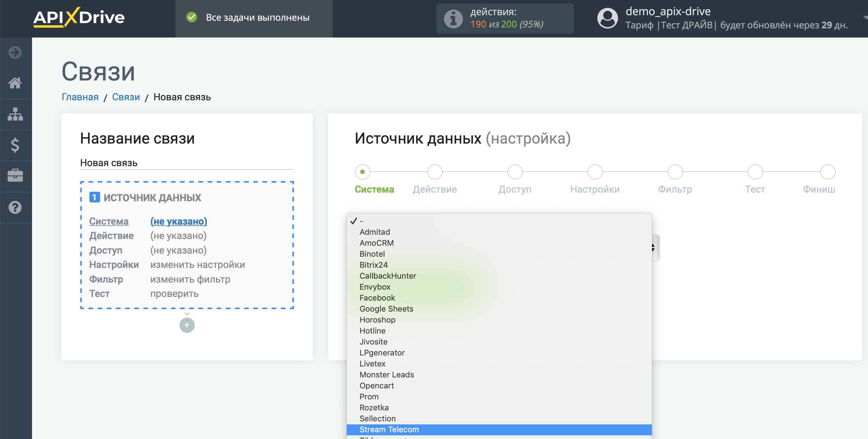Choose LPgenerator from the system list
Image resolution: width=868 pixels, height=439 pixels.
499,353
